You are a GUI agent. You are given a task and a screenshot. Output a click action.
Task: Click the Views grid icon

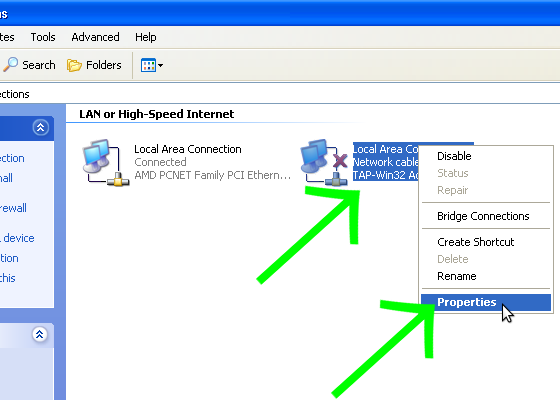(148, 65)
